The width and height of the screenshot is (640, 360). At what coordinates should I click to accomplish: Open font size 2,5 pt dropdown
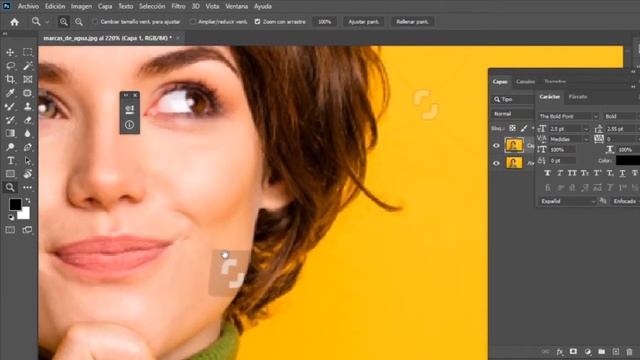(586, 129)
